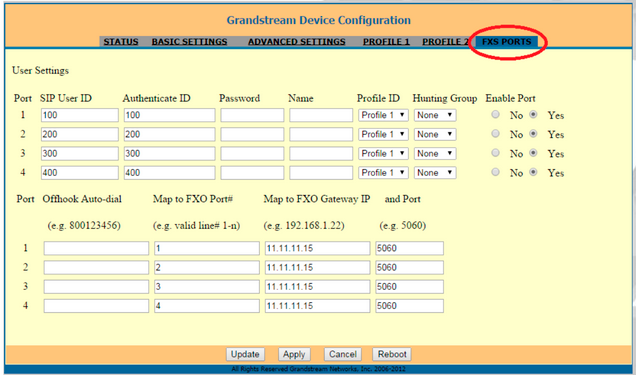
Task: Click Offhook Auto-dial field for port 3
Action: tap(96, 287)
